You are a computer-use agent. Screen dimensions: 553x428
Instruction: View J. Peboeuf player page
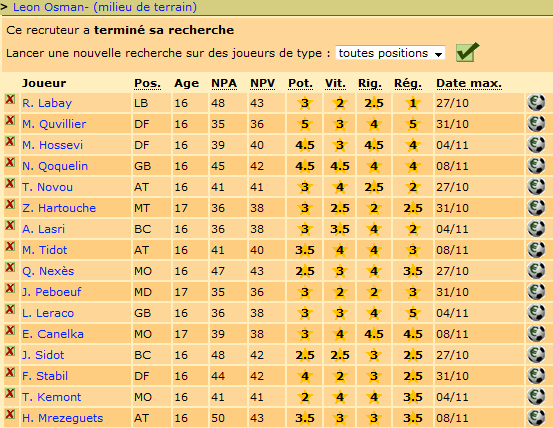pyautogui.click(x=51, y=292)
